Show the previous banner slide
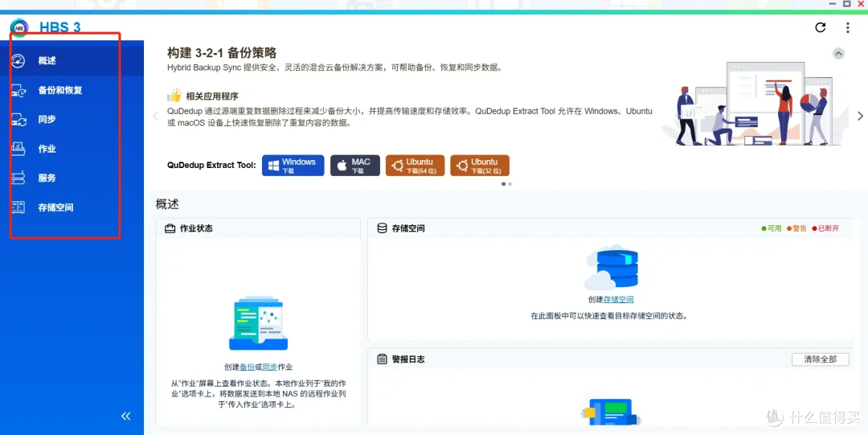This screenshot has height=435, width=868. tap(156, 116)
